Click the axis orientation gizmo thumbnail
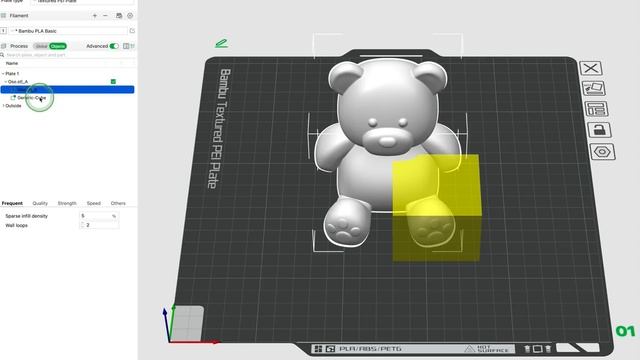The image size is (640, 360). point(187,324)
